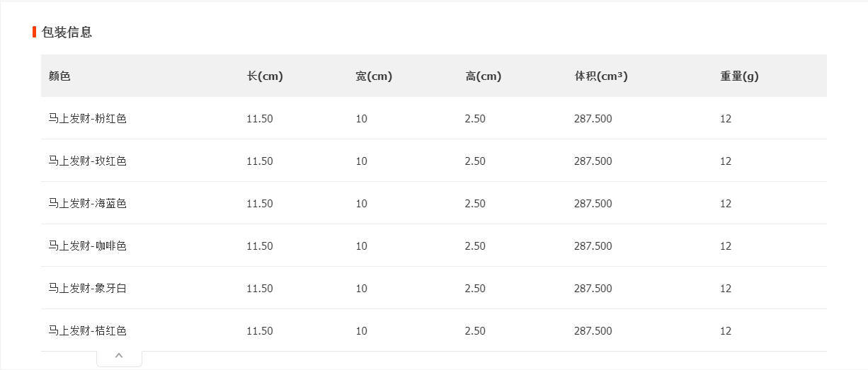The height and width of the screenshot is (370, 868).
Task: Click the 11.50 length in 粉红色 row
Action: (260, 119)
